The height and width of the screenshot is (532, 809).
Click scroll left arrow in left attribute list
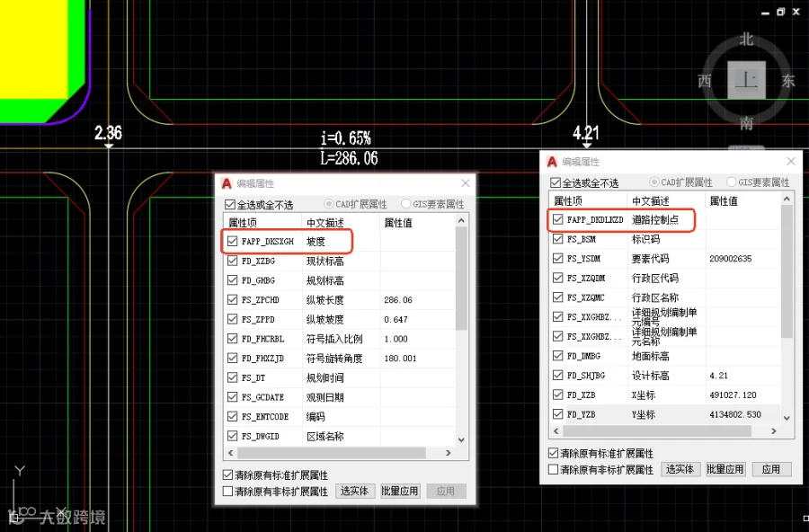click(231, 453)
